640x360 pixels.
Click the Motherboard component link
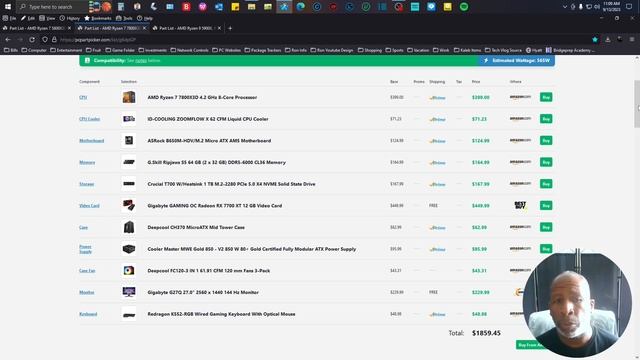[91, 140]
